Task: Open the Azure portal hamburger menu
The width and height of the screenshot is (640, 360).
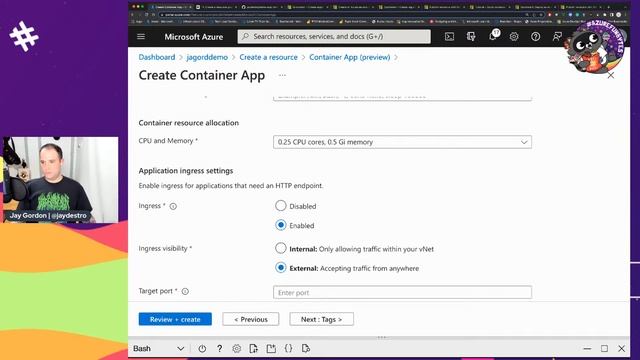Action: 141,36
